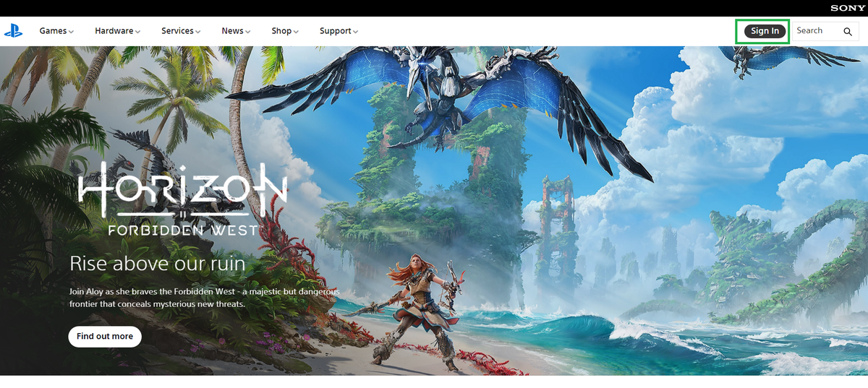Image resolution: width=868 pixels, height=388 pixels.
Task: Open the News menu
Action: pyautogui.click(x=236, y=31)
